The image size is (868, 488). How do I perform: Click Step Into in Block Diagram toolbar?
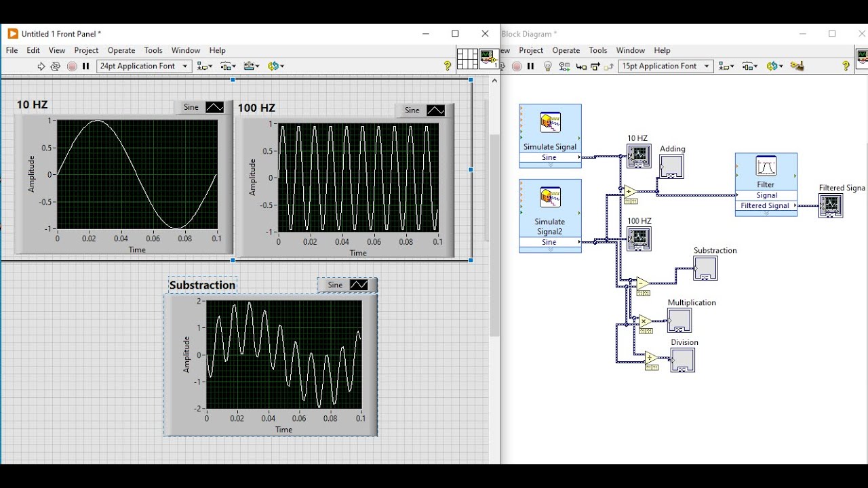tap(580, 66)
